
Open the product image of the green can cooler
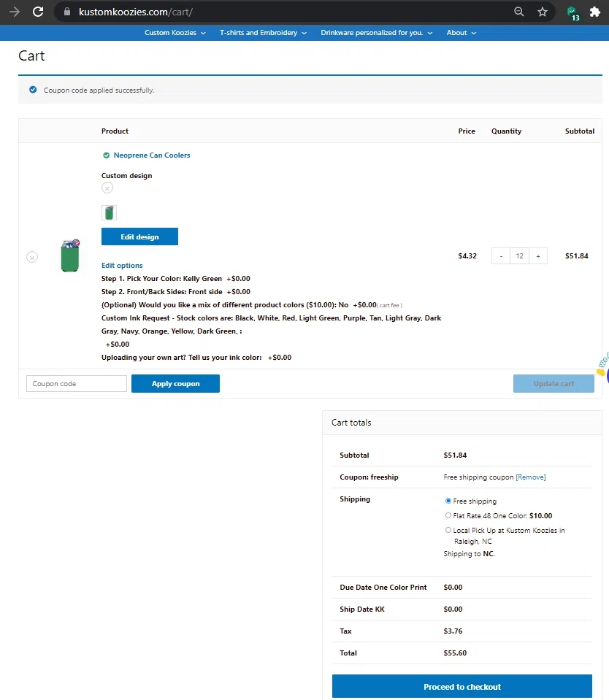point(70,255)
